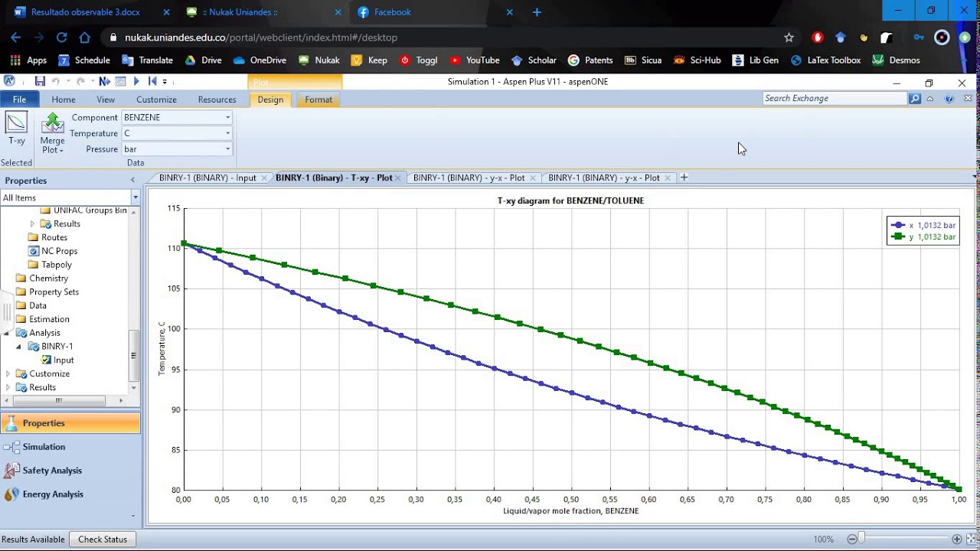
Task: Go to the browser home page
Action: (84, 37)
